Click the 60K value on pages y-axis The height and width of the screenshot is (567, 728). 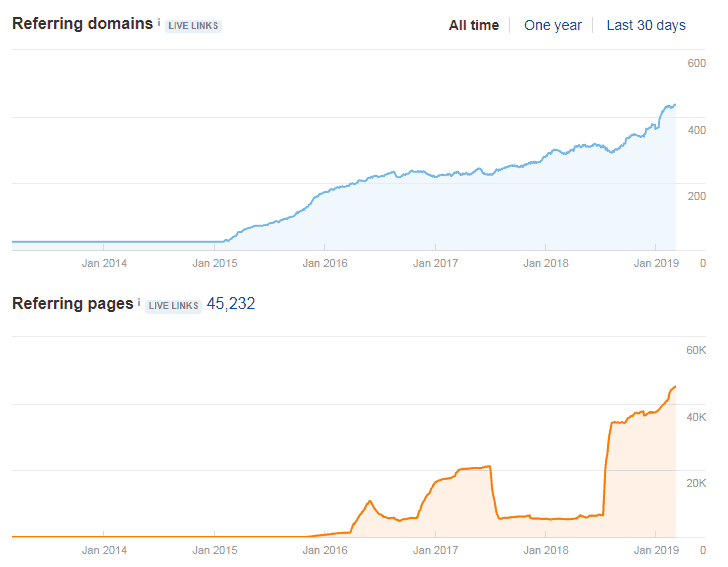point(696,351)
